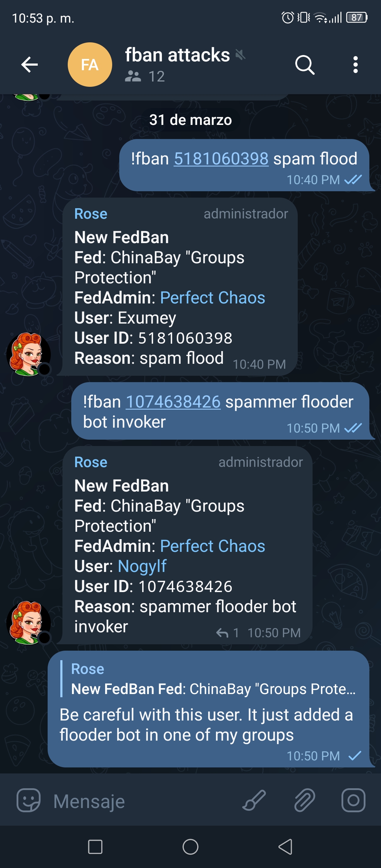Open the Nogylf user link
This screenshot has width=381, height=868.
click(142, 566)
